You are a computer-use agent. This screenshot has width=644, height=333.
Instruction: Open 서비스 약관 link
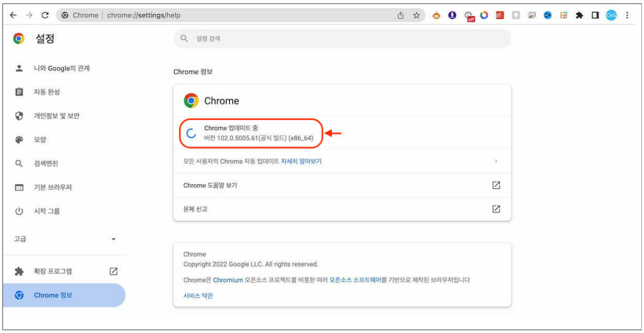click(x=198, y=296)
